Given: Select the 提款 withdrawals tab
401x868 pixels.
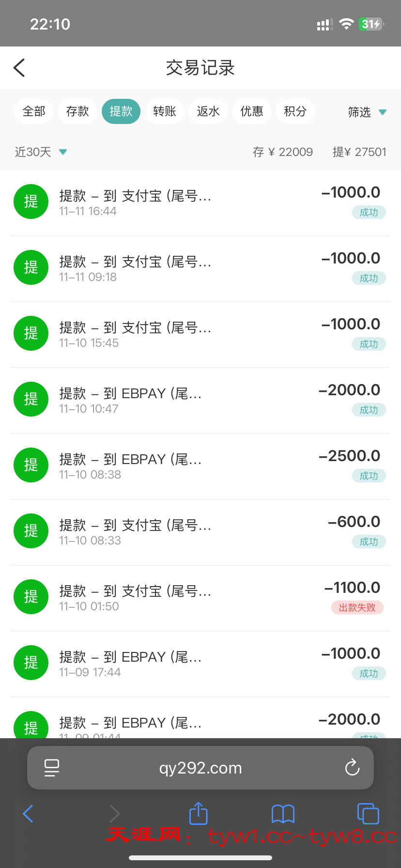Looking at the screenshot, I should tap(121, 111).
